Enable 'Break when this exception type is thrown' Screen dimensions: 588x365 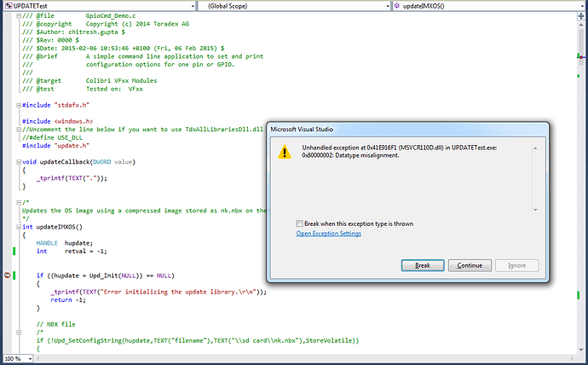click(x=299, y=223)
